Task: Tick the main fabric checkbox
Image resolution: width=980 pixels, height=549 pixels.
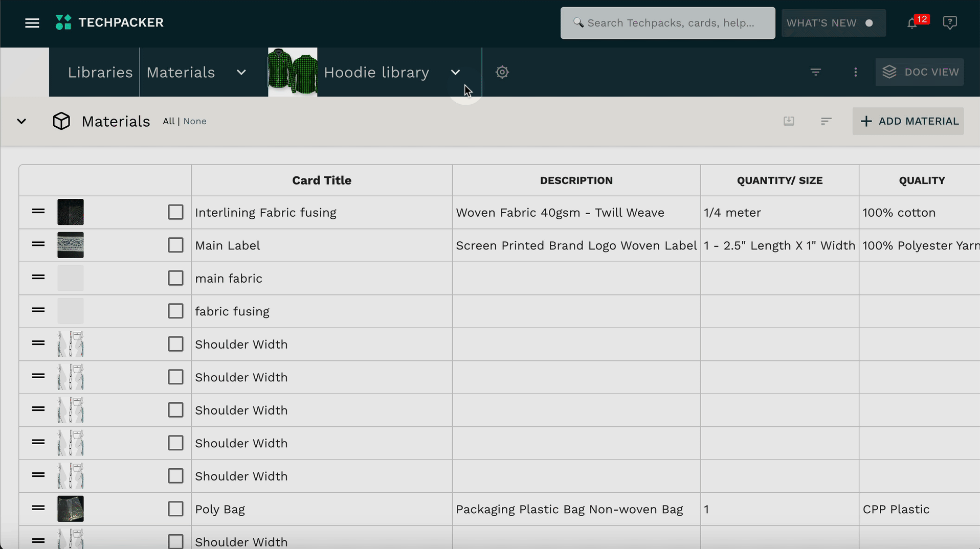Action: tap(175, 278)
